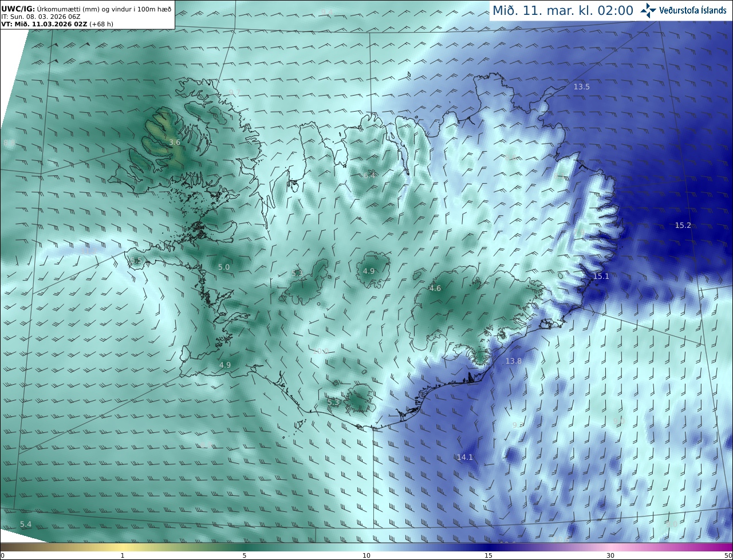This screenshot has height=560, width=733.
Task: Click the 4.6 value on Vatnajökull glacier
Action: click(435, 288)
